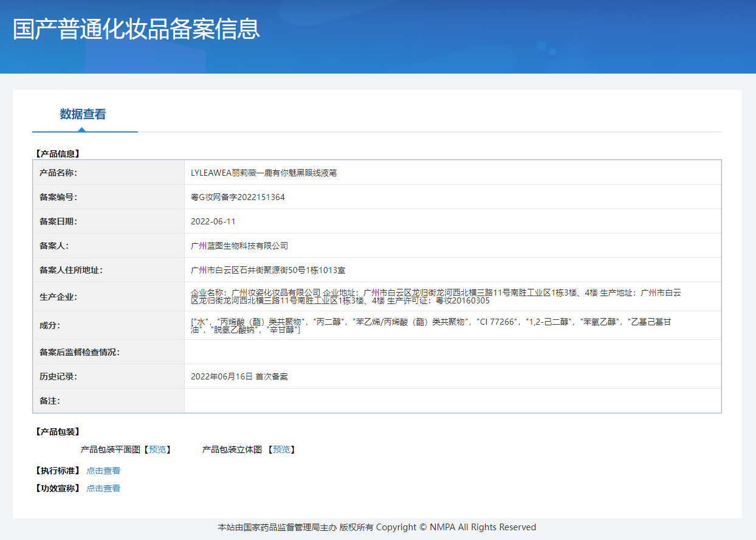
Task: Select product name LYLEAWEA丽莉薇一鹿有你魅黑眼线液笔
Action: 264,173
